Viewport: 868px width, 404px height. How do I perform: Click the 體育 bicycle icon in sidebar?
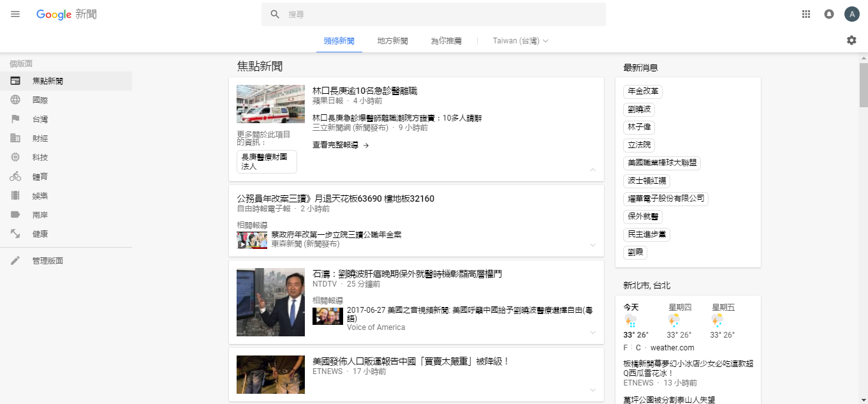point(15,177)
